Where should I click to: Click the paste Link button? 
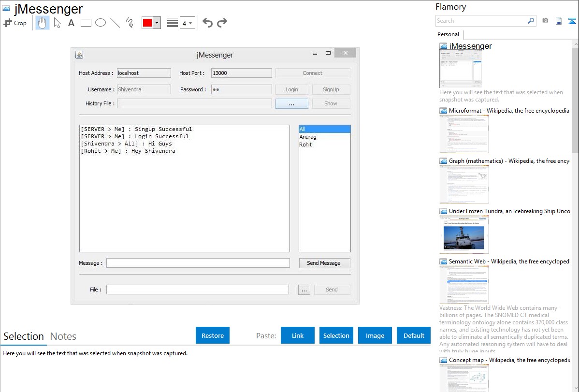pyautogui.click(x=298, y=335)
